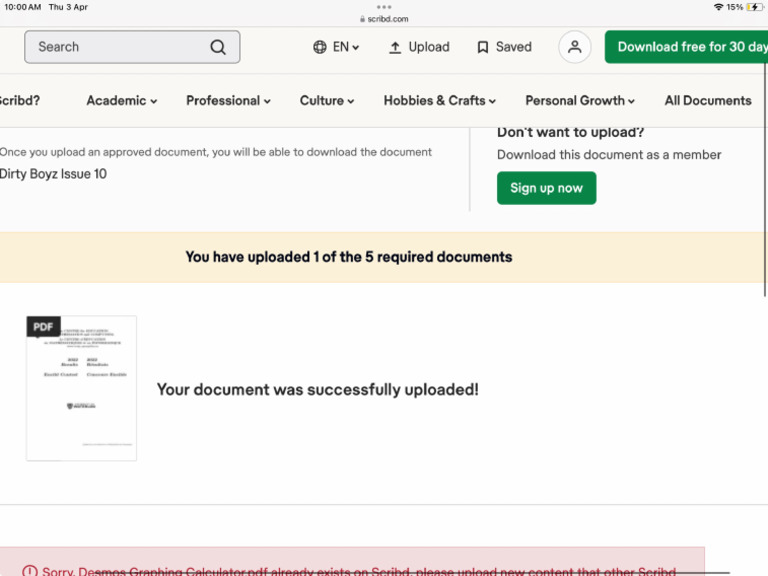Click the magnifier icon in search box

click(x=218, y=47)
